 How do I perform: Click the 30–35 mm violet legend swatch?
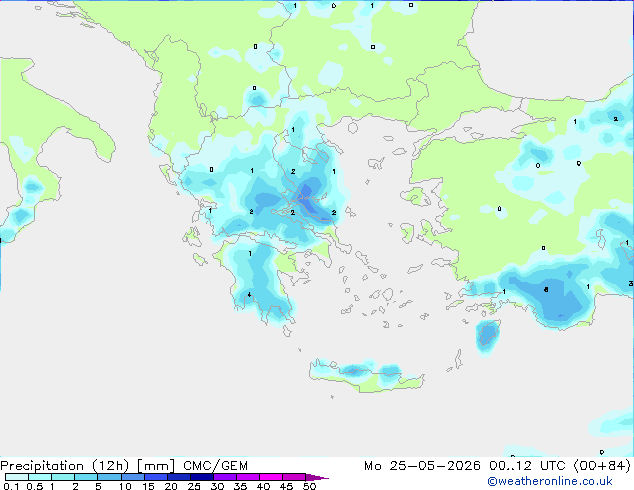(225, 477)
